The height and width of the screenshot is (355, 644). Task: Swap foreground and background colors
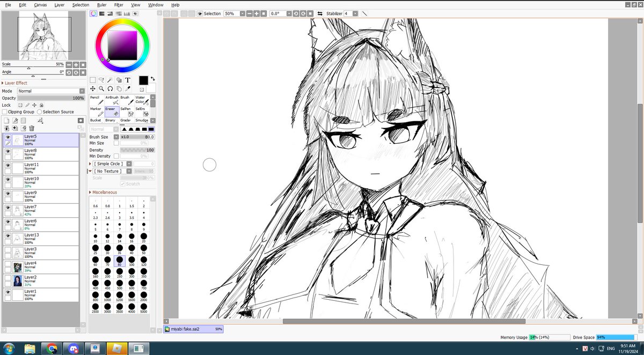pos(152,78)
